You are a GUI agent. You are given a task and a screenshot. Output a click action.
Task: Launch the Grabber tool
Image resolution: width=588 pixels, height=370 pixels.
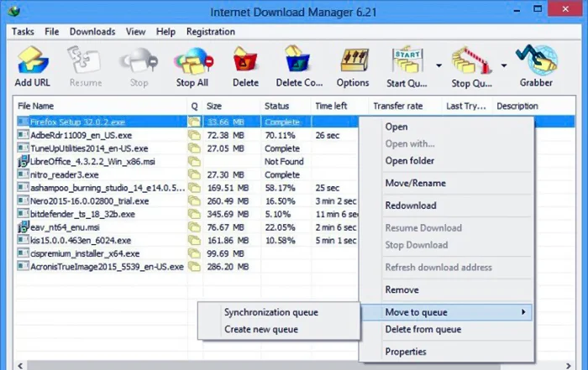536,60
